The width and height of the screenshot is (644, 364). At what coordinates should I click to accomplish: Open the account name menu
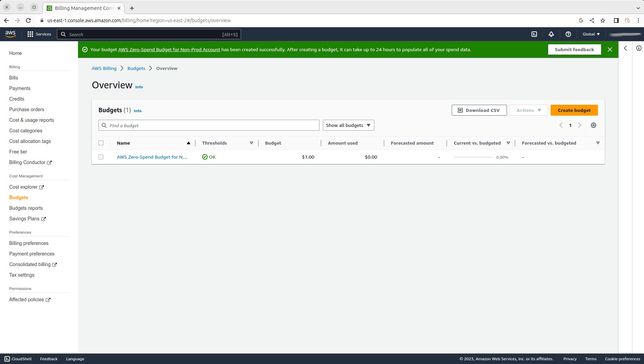pyautogui.click(x=625, y=34)
